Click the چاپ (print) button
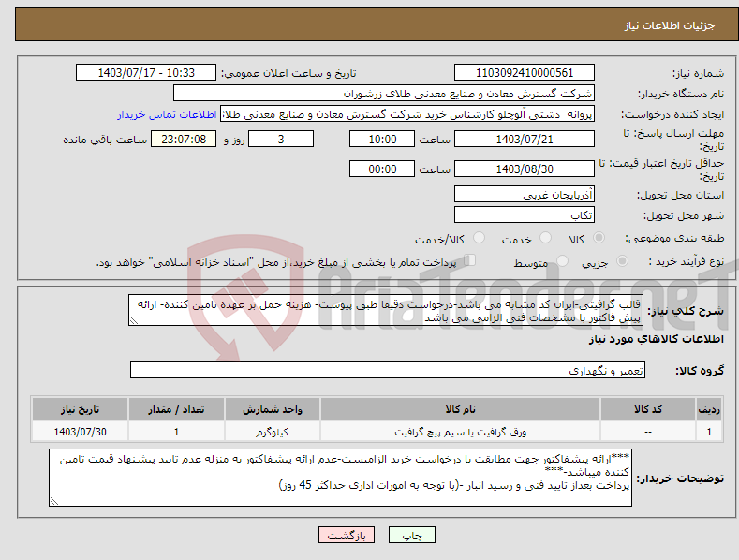 (x=411, y=535)
